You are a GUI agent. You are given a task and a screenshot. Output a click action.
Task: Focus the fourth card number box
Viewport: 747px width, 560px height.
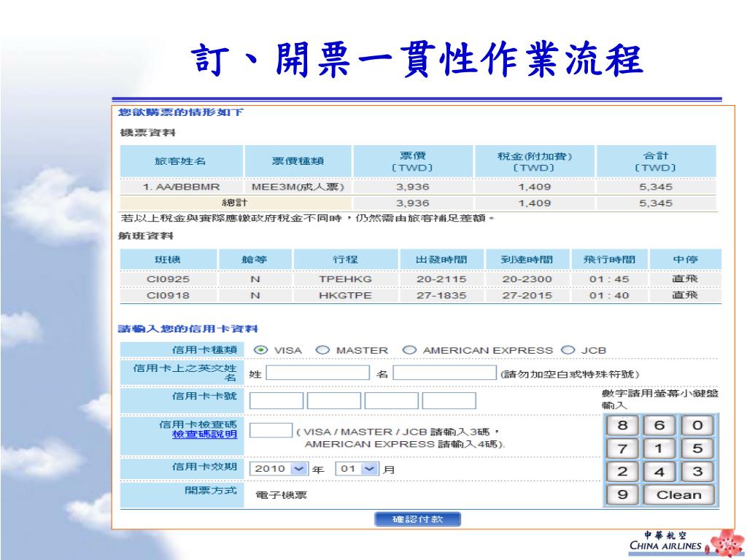(449, 401)
